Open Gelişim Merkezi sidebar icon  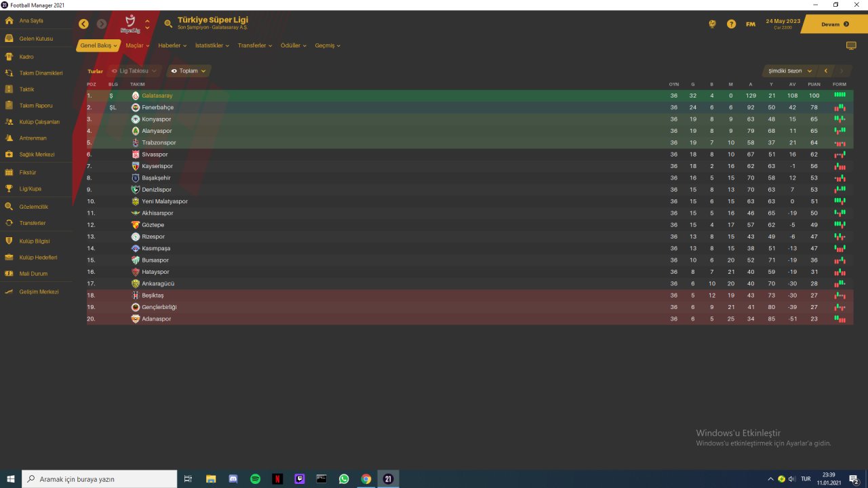click(9, 291)
